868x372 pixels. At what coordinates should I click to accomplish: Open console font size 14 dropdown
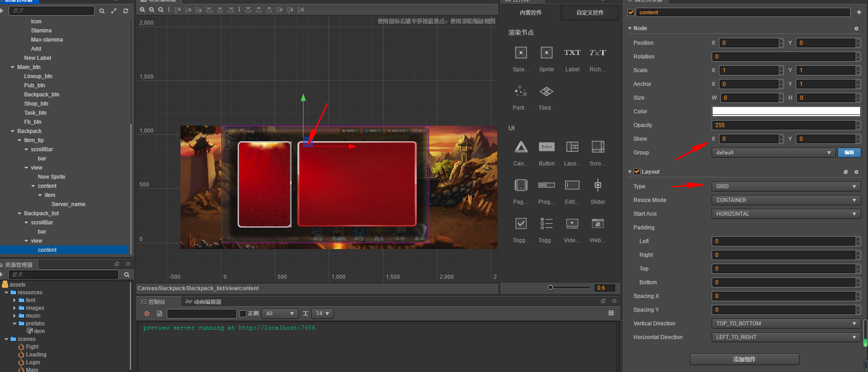(x=322, y=314)
